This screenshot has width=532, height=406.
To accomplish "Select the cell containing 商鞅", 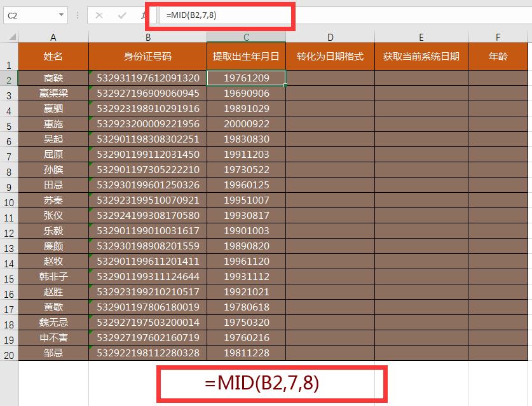I will (53, 78).
